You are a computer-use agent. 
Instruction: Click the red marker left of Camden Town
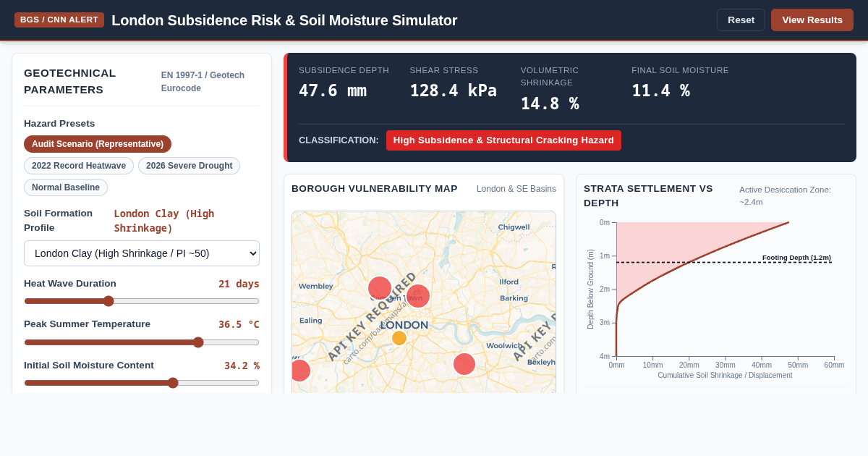point(380,288)
